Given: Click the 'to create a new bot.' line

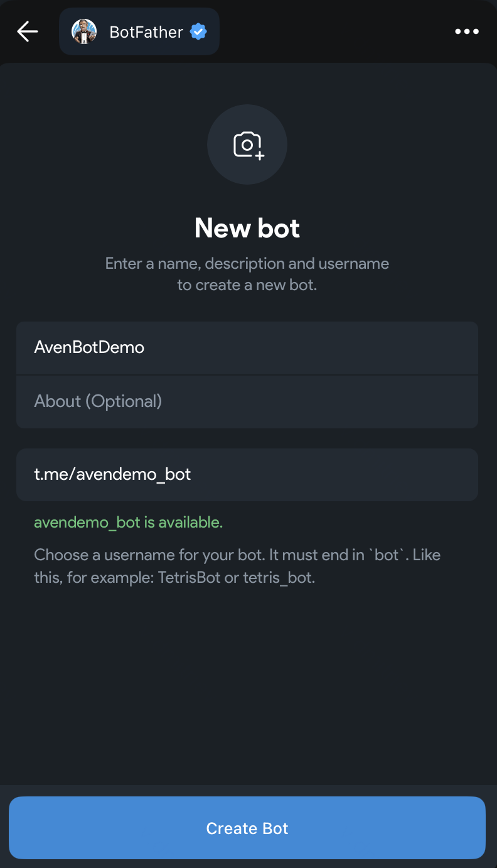Looking at the screenshot, I should 247,285.
